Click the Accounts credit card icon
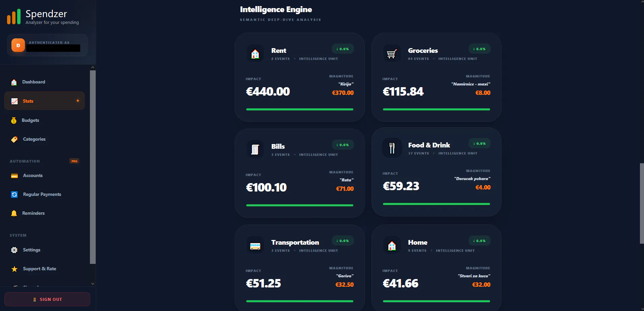 point(14,176)
